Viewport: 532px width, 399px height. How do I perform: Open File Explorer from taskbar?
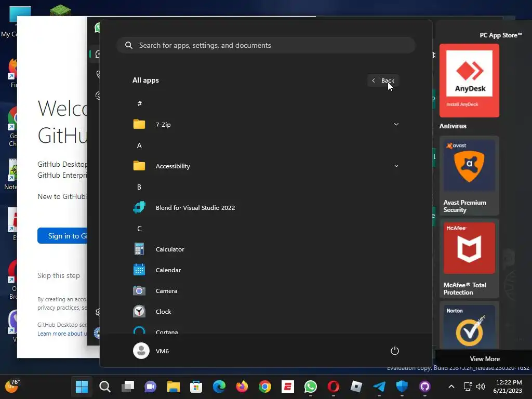coord(174,387)
